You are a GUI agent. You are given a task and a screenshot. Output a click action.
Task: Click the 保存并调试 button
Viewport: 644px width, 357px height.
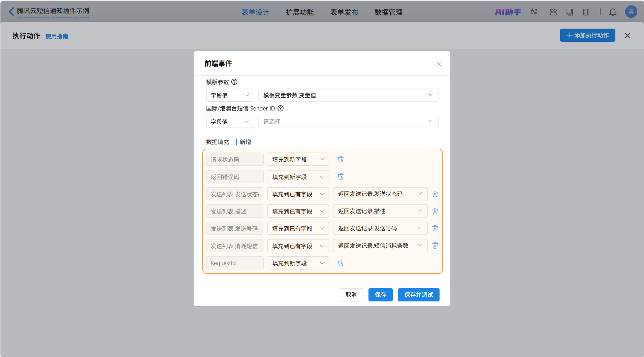[418, 294]
